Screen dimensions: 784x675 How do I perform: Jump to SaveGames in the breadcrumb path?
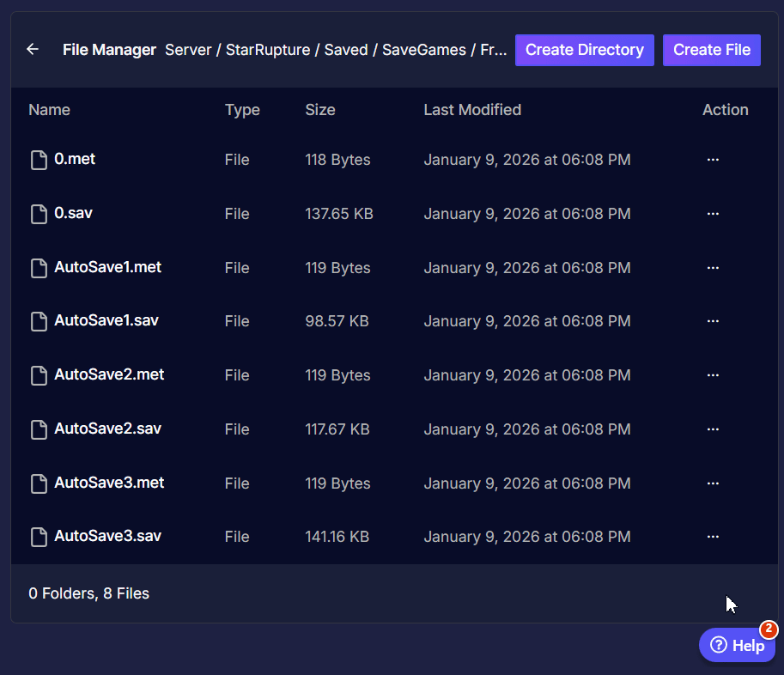pos(423,50)
